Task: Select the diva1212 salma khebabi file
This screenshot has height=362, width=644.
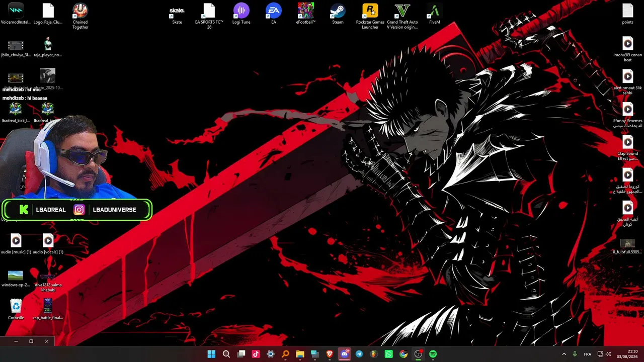Action: pyautogui.click(x=48, y=282)
